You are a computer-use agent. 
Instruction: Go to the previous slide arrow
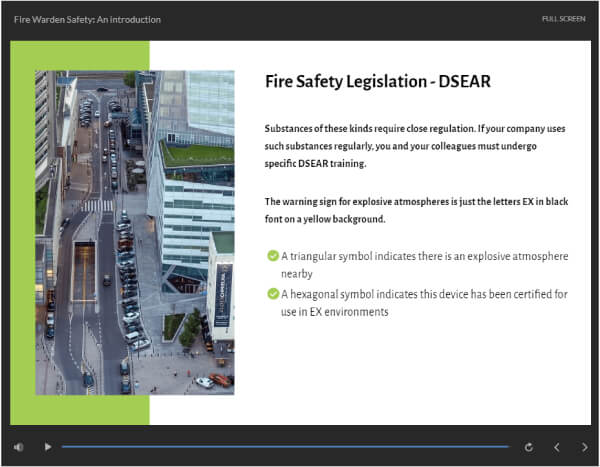pyautogui.click(x=557, y=447)
